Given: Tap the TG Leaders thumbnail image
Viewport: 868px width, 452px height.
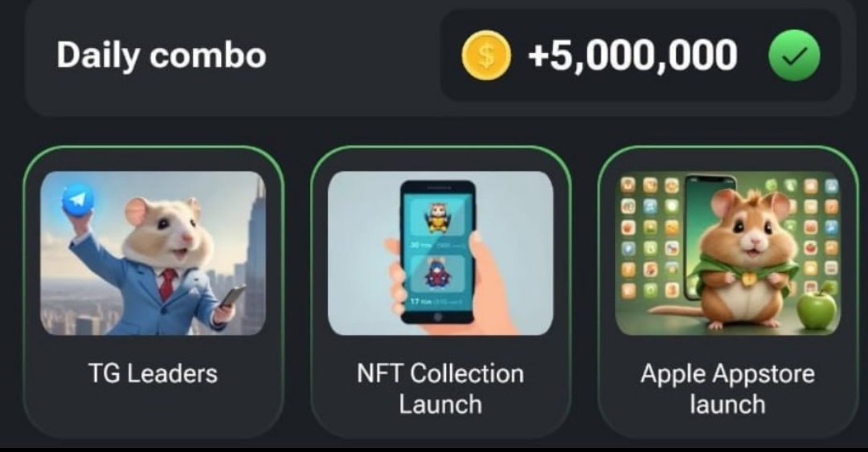Looking at the screenshot, I should (x=154, y=253).
